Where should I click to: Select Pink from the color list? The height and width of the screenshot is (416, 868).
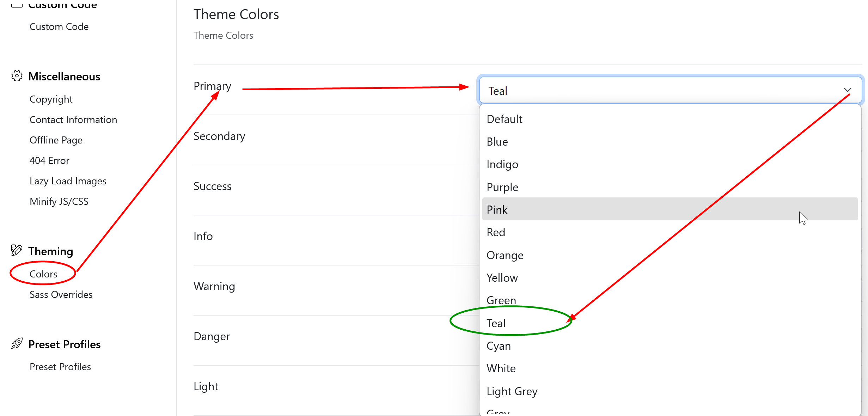pos(497,209)
